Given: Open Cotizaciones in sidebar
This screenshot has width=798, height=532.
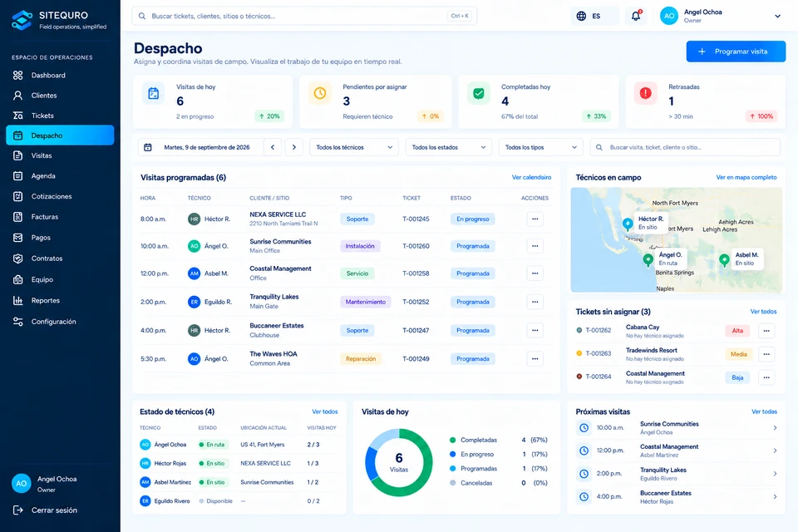Looking at the screenshot, I should tap(60, 196).
